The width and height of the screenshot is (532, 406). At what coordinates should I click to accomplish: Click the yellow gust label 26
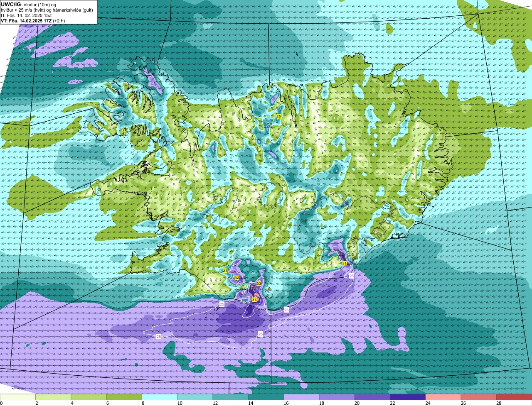225,270
